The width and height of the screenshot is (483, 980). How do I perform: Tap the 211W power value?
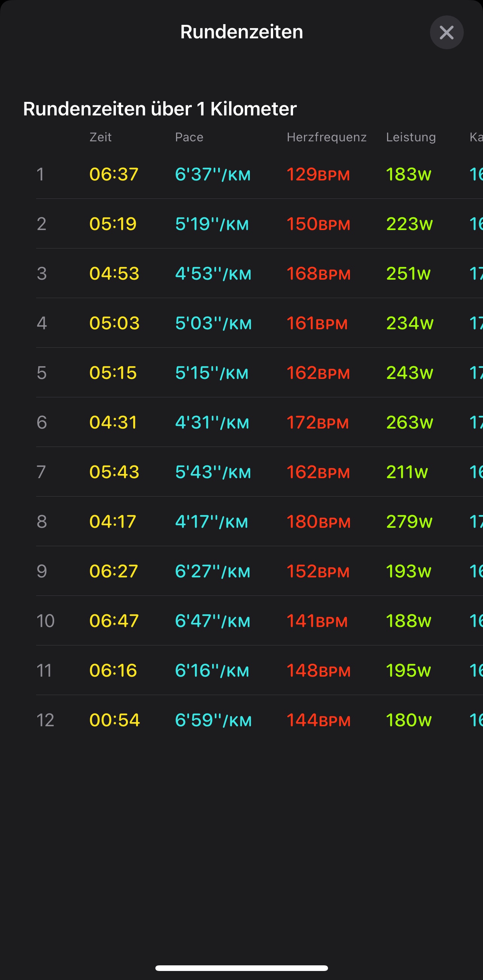(x=407, y=472)
